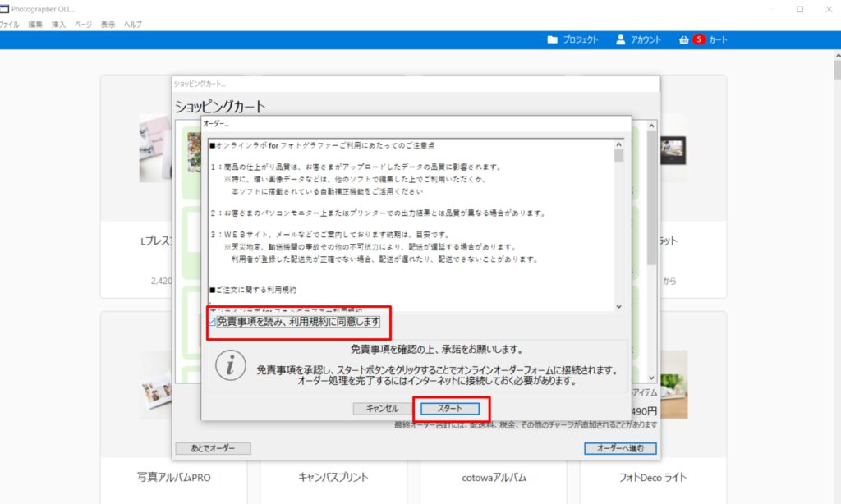
Task: Click the オーダーへ進む button
Action: pyautogui.click(x=620, y=448)
